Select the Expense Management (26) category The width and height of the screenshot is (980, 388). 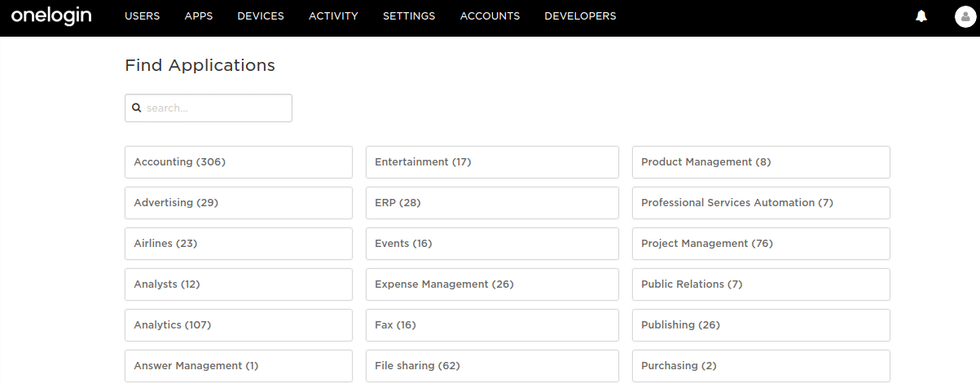click(491, 284)
